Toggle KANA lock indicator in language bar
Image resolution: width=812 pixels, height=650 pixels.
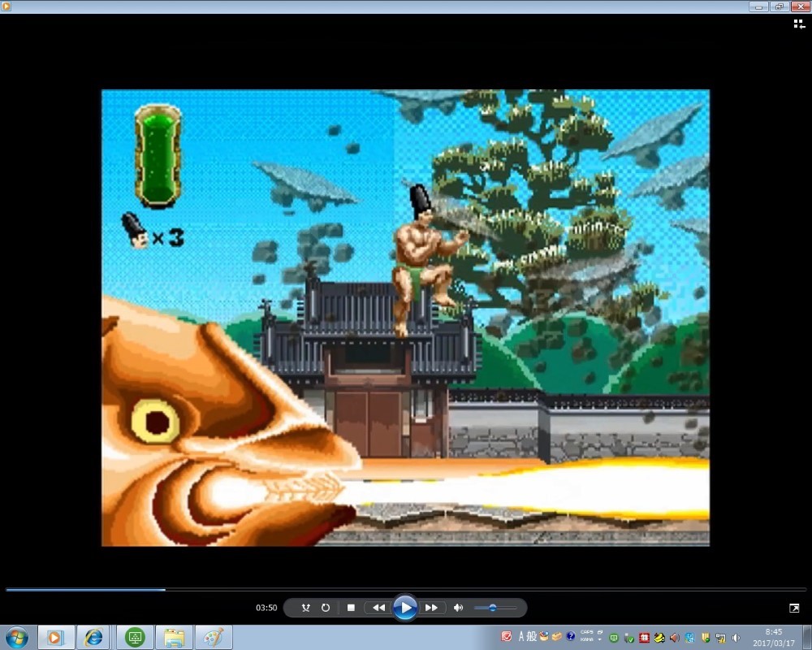[587, 640]
